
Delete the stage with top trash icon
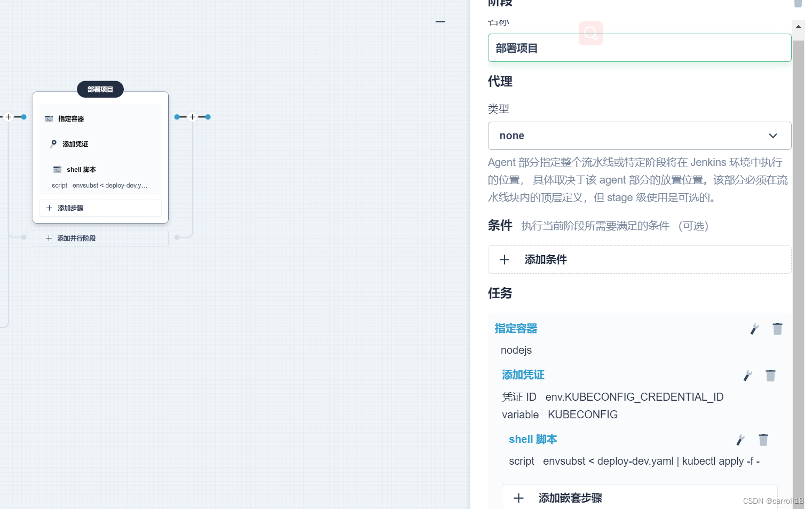coord(798,3)
